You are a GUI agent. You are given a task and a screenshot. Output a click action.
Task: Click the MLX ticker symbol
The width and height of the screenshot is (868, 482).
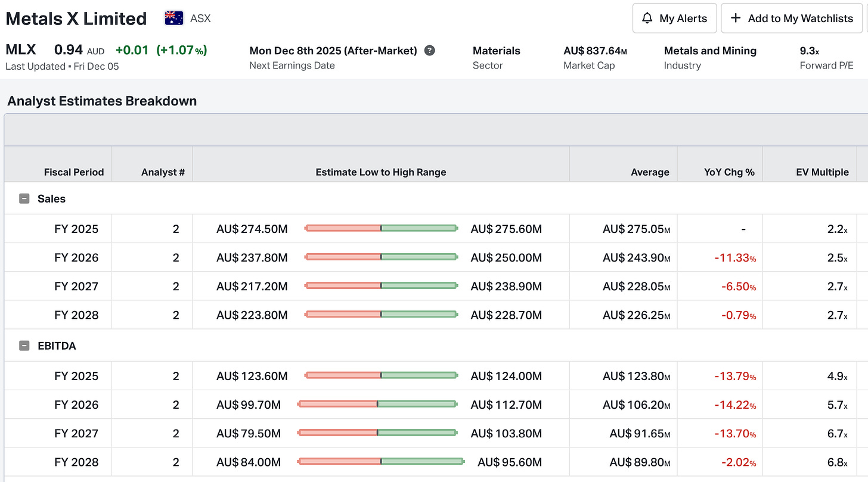click(x=21, y=50)
